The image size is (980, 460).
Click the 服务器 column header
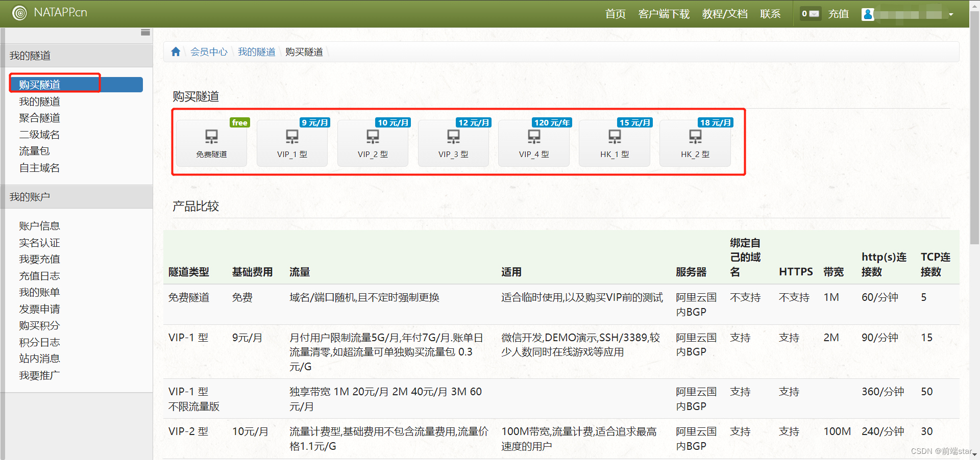pos(691,272)
